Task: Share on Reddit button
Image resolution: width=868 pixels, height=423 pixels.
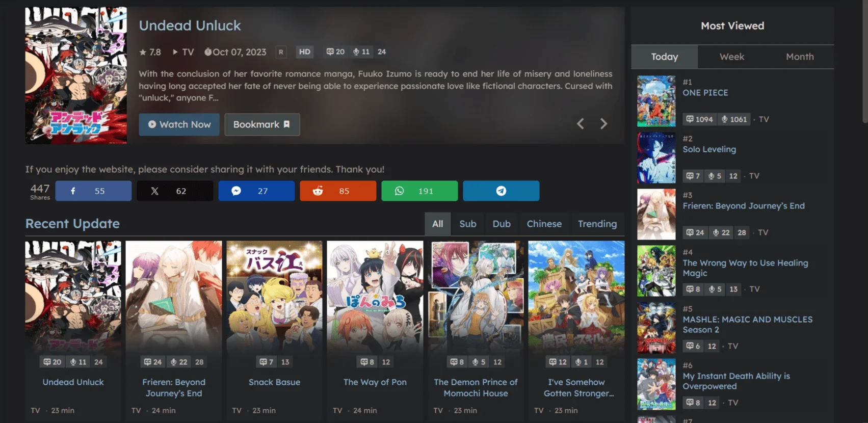Action: (338, 191)
